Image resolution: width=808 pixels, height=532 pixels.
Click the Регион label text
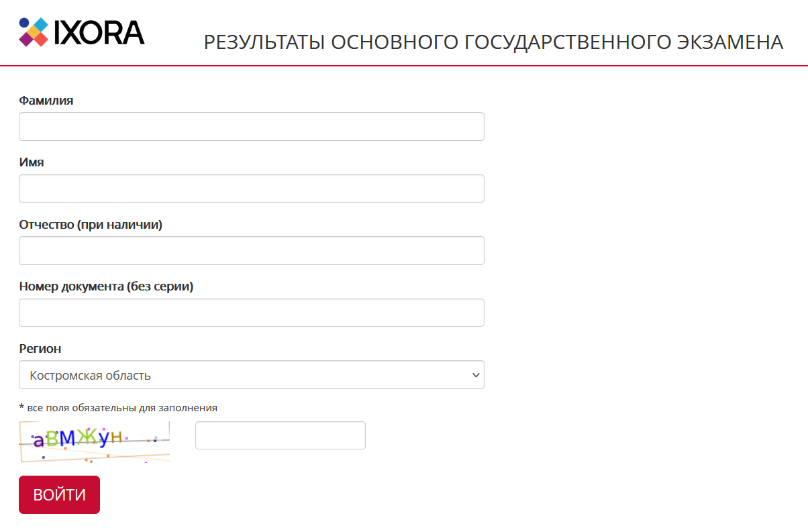40,349
